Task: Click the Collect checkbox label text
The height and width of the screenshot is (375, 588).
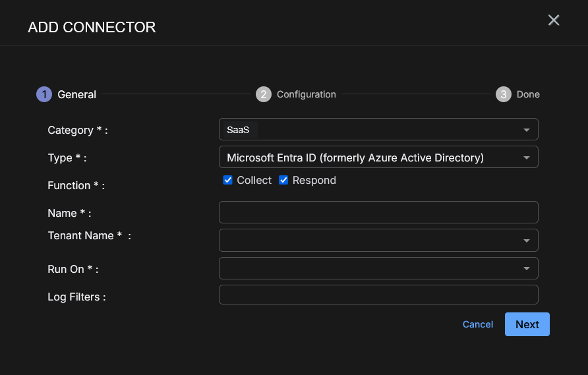Action: [254, 181]
